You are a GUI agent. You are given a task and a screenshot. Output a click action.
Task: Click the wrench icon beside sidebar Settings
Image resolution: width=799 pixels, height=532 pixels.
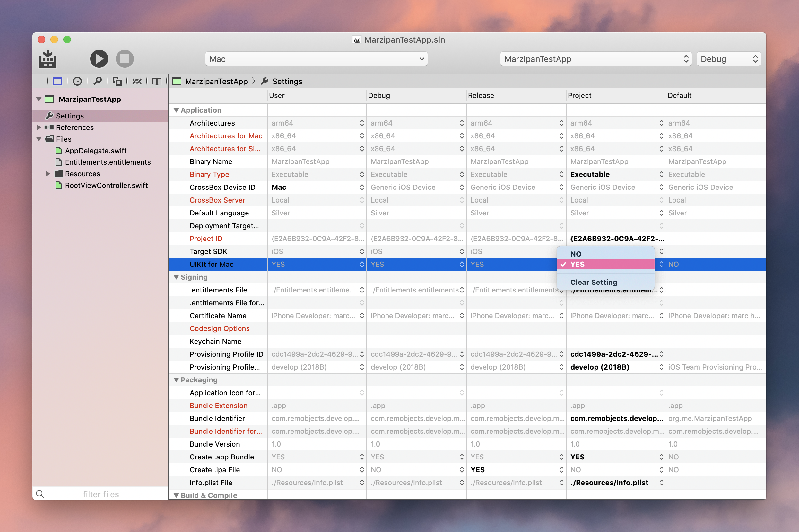pyautogui.click(x=49, y=116)
